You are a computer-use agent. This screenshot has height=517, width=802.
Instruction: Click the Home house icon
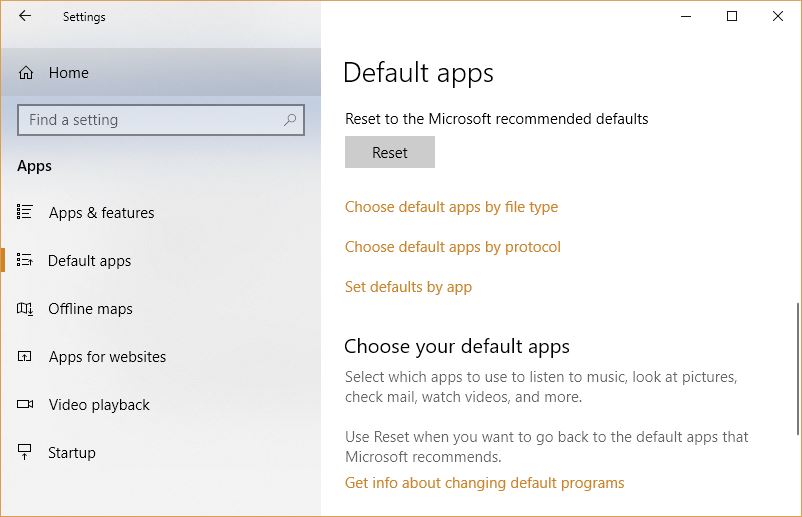click(26, 73)
